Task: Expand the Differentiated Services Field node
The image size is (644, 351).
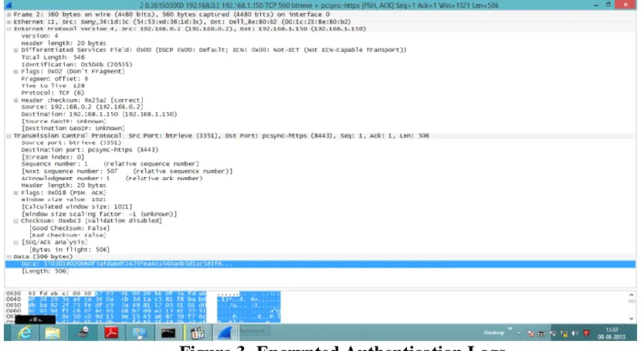Action: tap(16, 50)
